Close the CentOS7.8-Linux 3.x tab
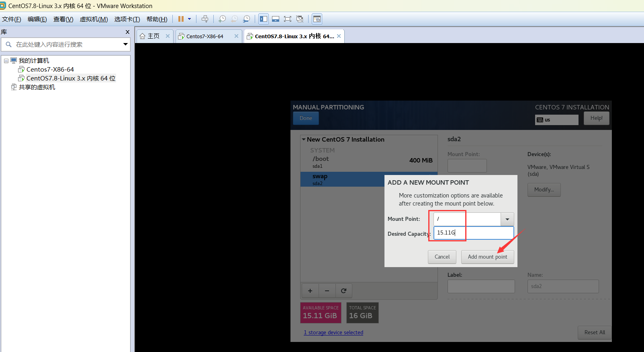The height and width of the screenshot is (352, 644). (339, 36)
